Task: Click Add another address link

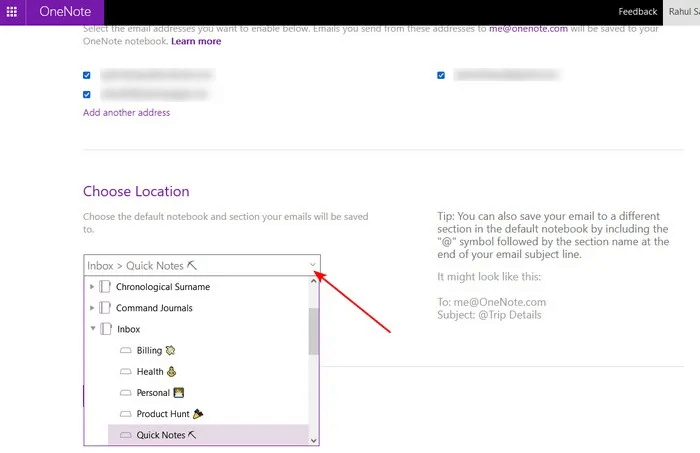Action: pyautogui.click(x=126, y=112)
